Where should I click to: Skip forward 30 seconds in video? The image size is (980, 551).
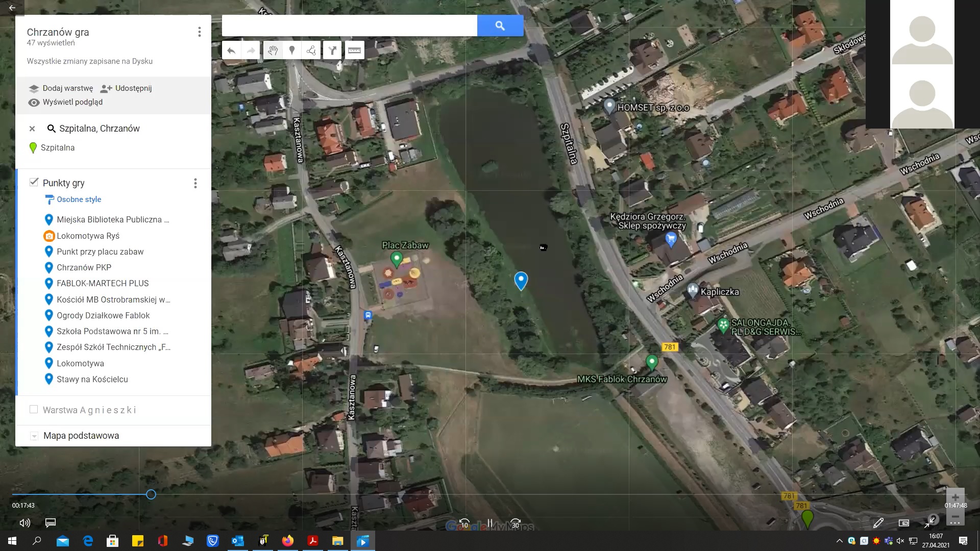pos(516,523)
